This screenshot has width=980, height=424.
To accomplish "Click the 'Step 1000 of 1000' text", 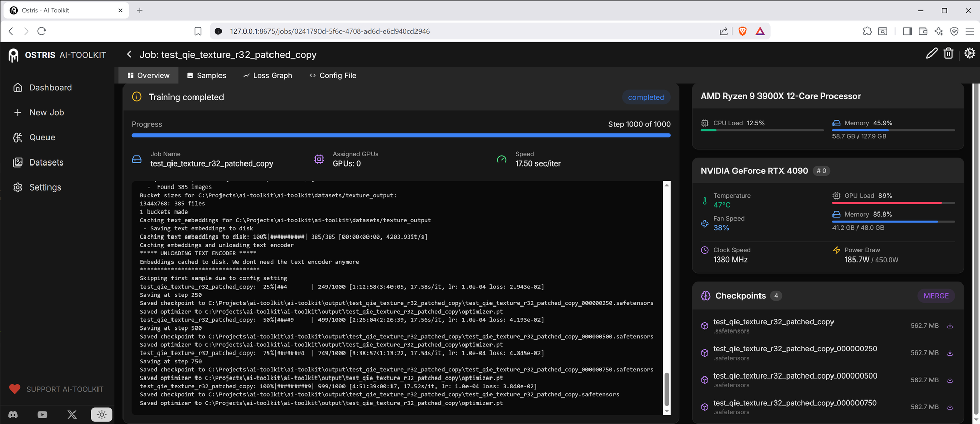I will tap(639, 124).
